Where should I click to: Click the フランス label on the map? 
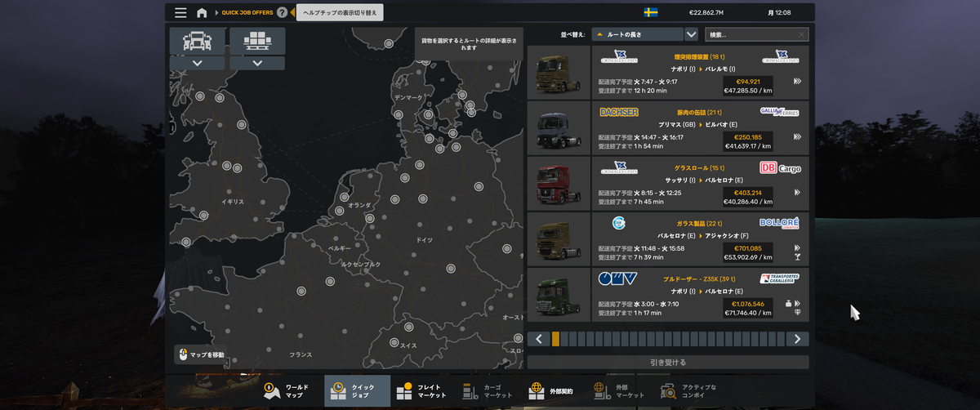pyautogui.click(x=301, y=354)
